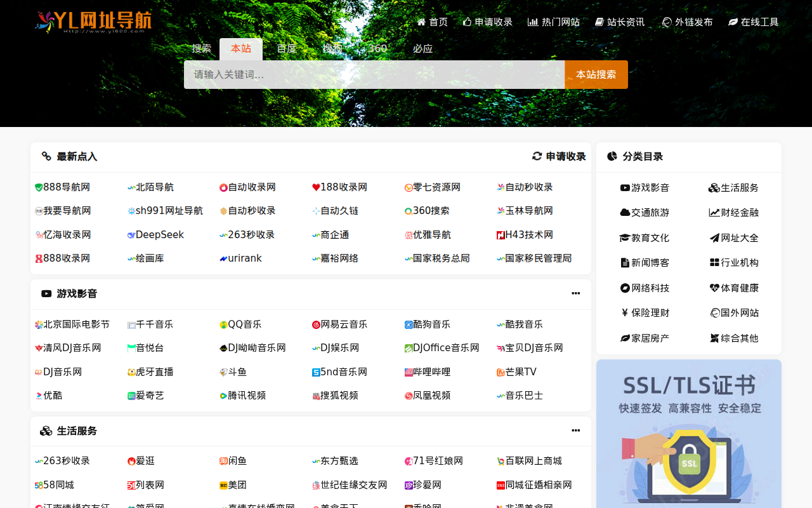Screen dimensions: 812x508
Task: Switch to the 百度 search tab
Action: coord(286,48)
